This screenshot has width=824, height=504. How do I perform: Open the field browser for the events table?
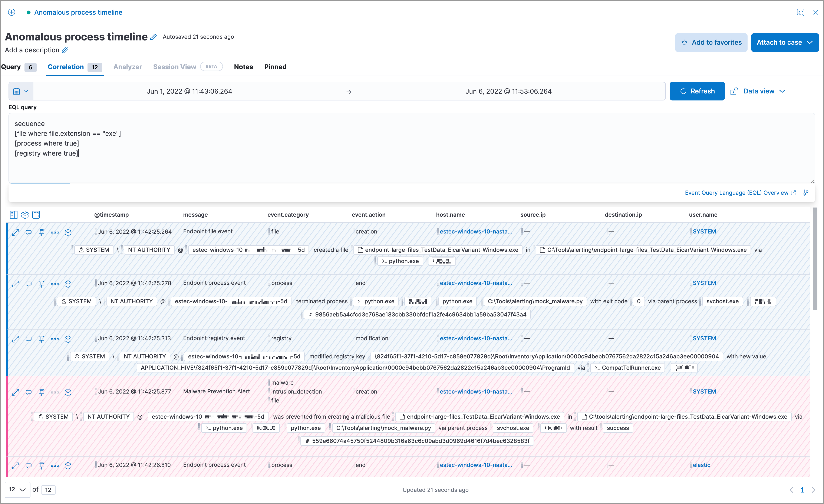(14, 215)
